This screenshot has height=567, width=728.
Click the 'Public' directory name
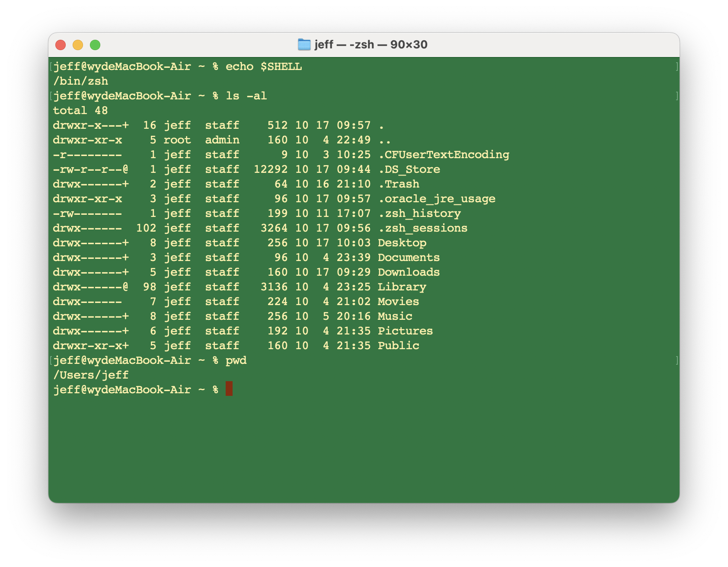[x=399, y=346]
